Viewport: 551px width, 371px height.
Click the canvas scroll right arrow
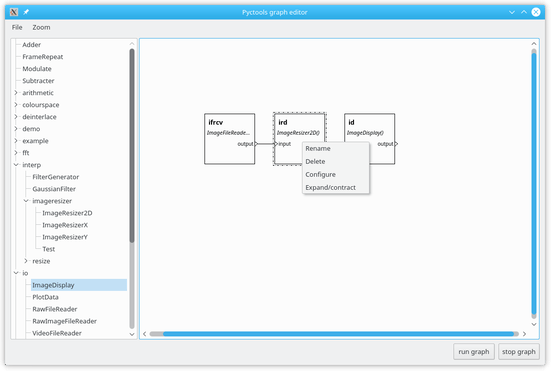click(x=524, y=334)
